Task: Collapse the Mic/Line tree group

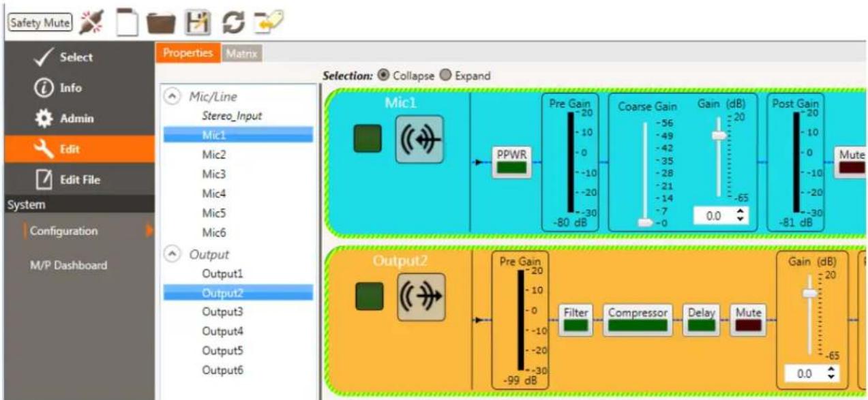Action: pos(172,97)
